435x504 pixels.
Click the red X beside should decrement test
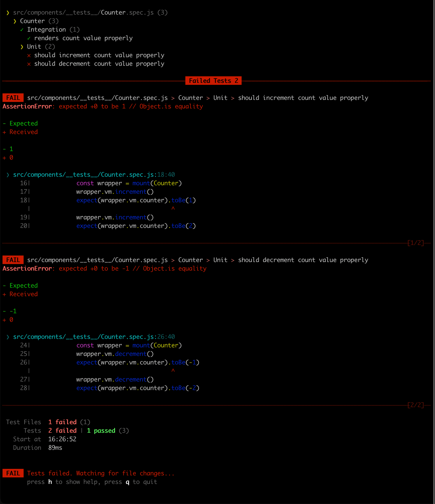[x=29, y=64]
